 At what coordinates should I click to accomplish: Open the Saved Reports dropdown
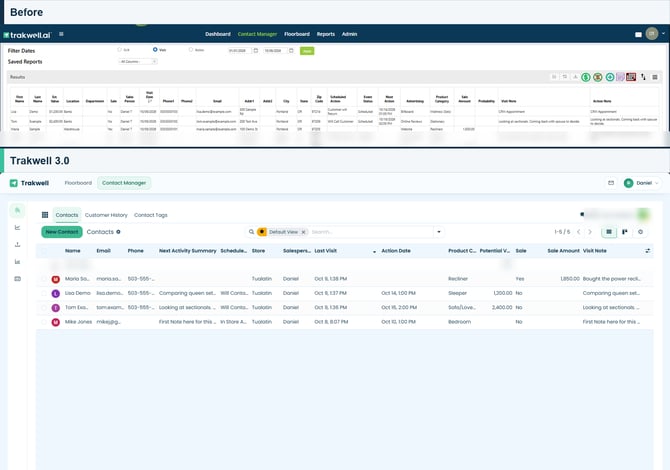pyautogui.click(x=138, y=62)
